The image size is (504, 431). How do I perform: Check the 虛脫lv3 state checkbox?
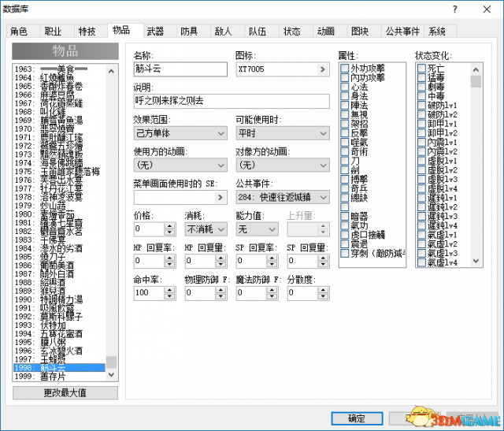coord(421,179)
